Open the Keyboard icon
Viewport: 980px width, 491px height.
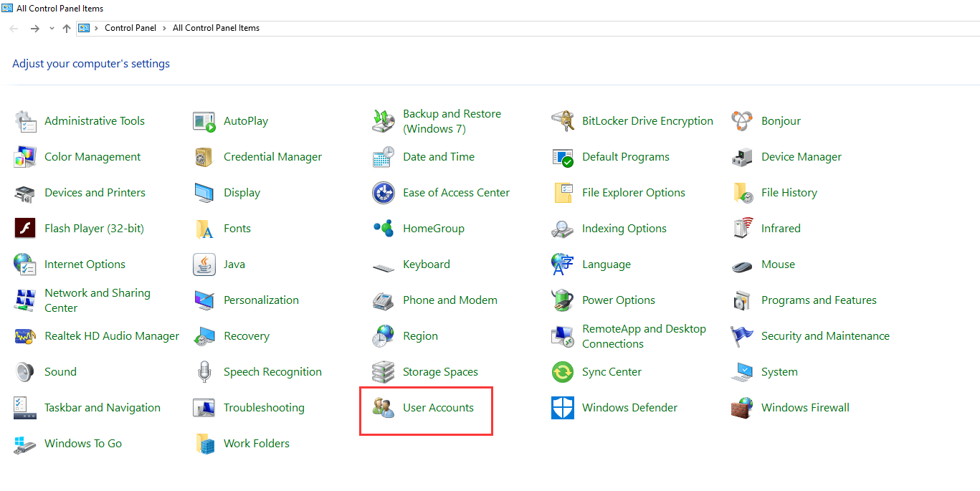pos(384,267)
